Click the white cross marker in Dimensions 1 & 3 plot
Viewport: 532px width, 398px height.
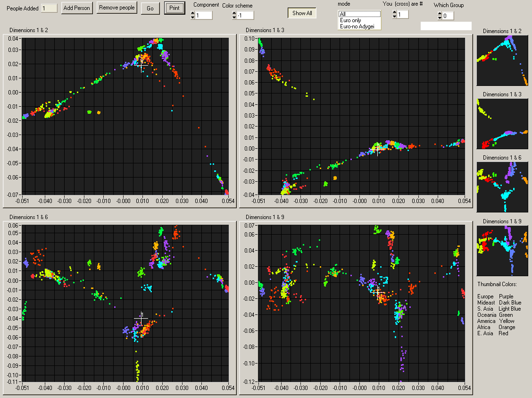tap(378, 149)
